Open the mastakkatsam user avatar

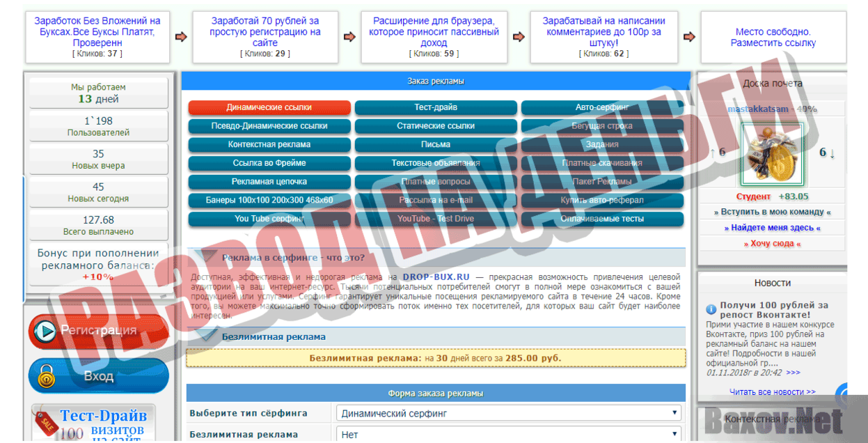(x=772, y=153)
